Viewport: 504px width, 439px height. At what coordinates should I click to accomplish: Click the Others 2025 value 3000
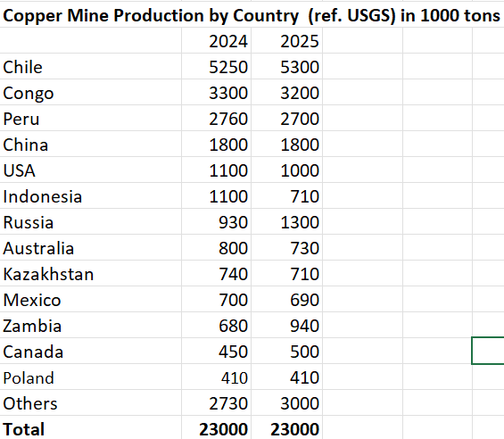[286, 403]
